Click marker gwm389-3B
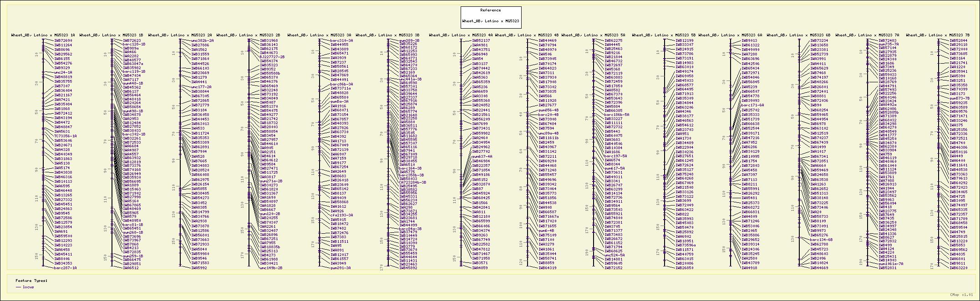 tap(409, 40)
